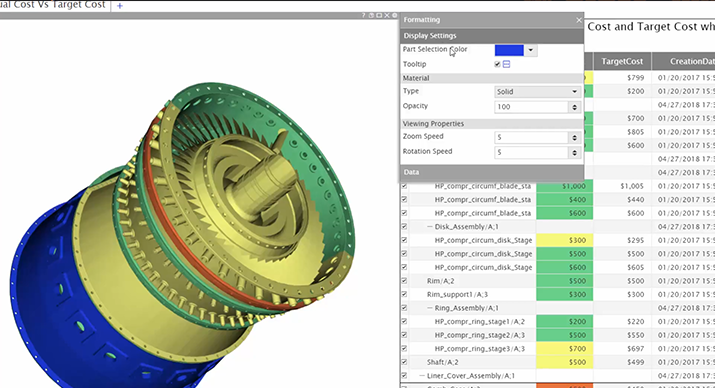Select the HP_compr_ring_stage3/A;3 row
This screenshot has height=388, width=715.
click(479, 348)
